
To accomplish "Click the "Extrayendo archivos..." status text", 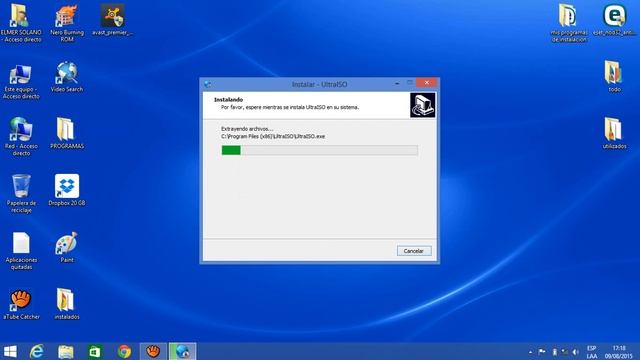I will point(247,129).
